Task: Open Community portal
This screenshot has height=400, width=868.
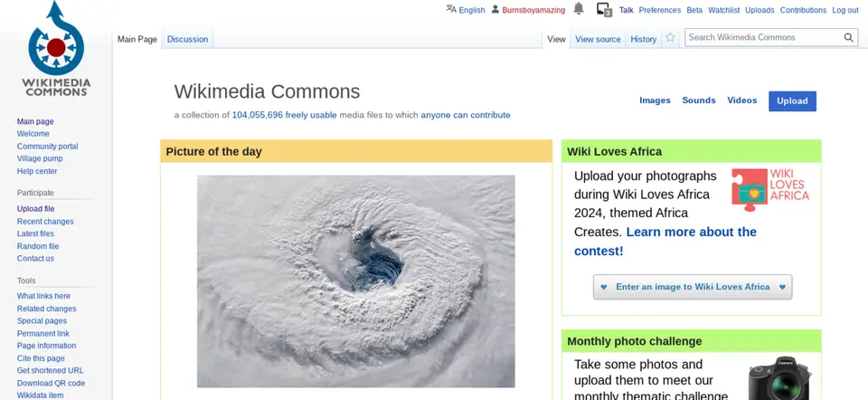Action: point(48,147)
